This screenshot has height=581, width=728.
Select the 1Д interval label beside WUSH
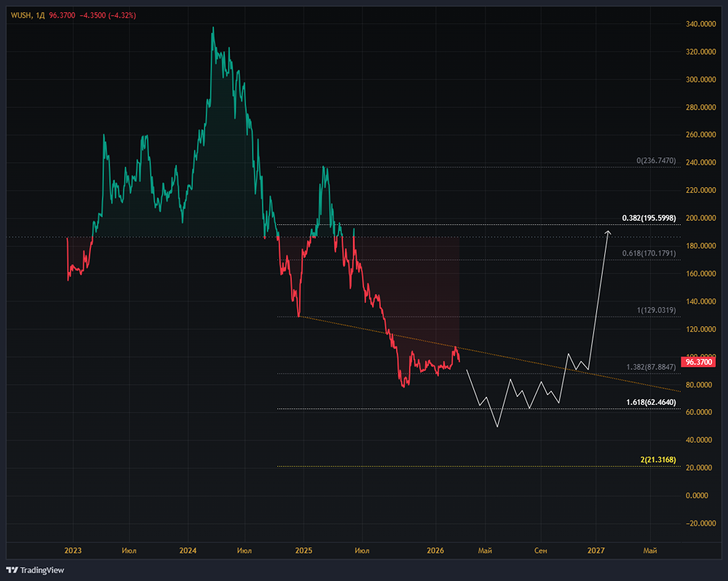tap(40, 15)
